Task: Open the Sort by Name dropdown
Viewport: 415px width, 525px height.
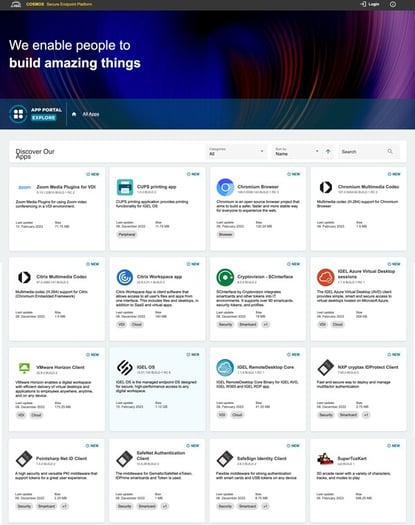Action: (x=297, y=152)
